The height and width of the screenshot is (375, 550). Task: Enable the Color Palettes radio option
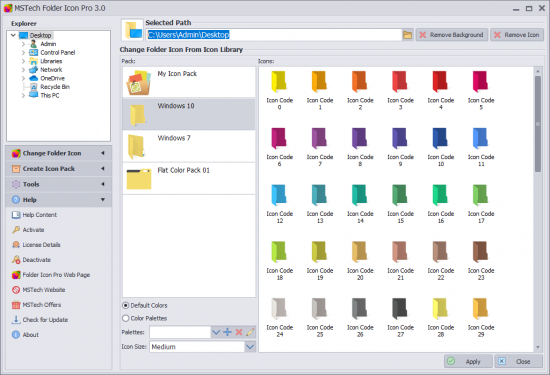(126, 318)
